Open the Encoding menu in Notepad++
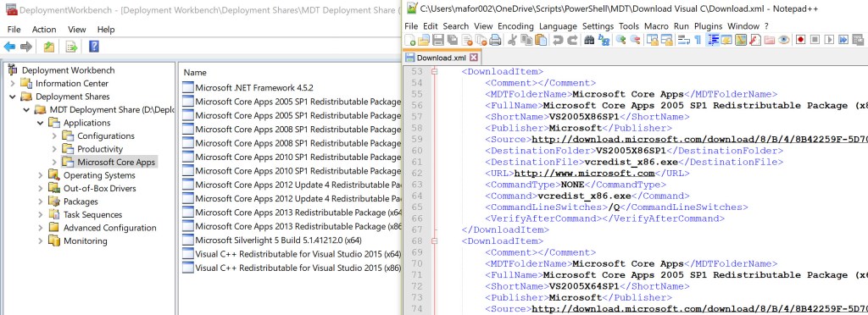The height and width of the screenshot is (315, 868). [x=515, y=26]
